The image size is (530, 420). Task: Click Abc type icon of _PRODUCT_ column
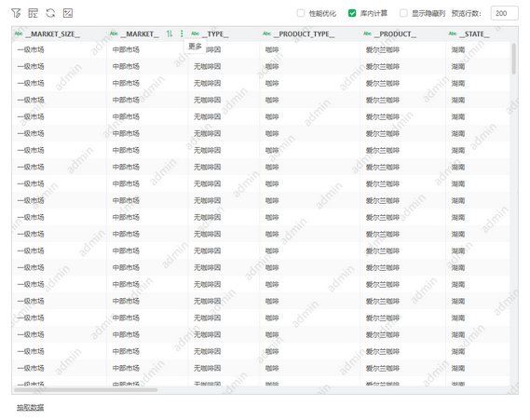pos(367,34)
